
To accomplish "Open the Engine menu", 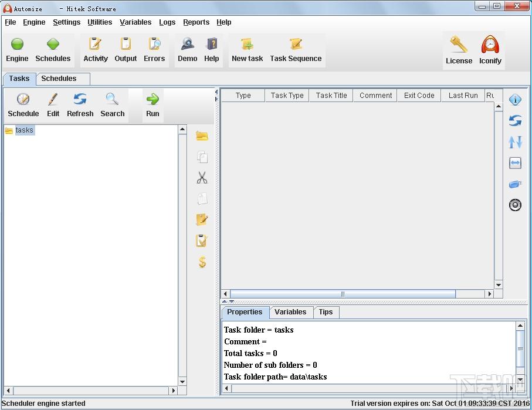I will (34, 22).
